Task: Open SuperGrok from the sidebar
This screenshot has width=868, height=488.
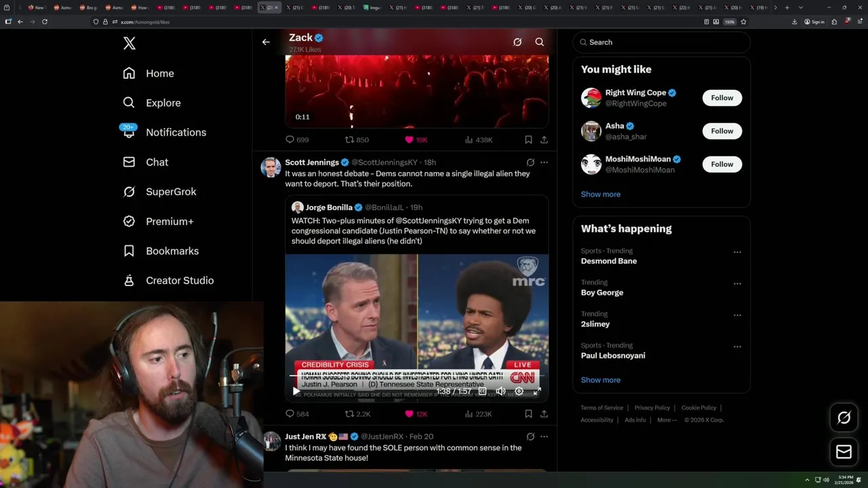Action: coord(159,192)
